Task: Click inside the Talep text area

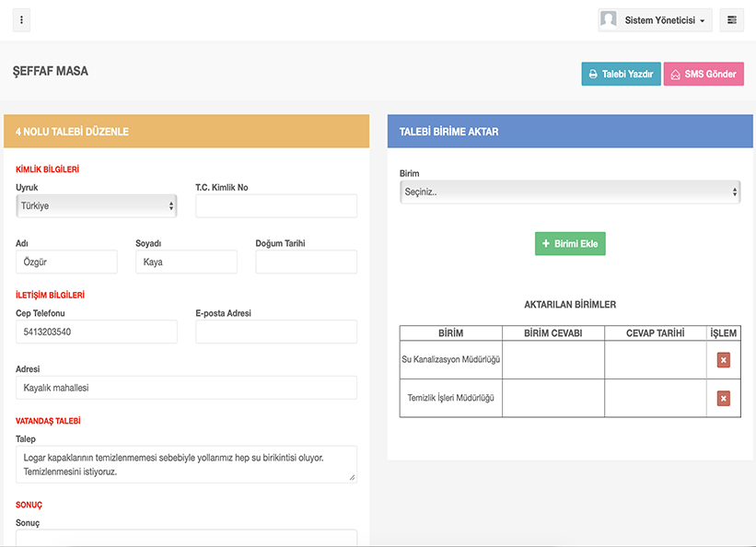Action: point(186,464)
